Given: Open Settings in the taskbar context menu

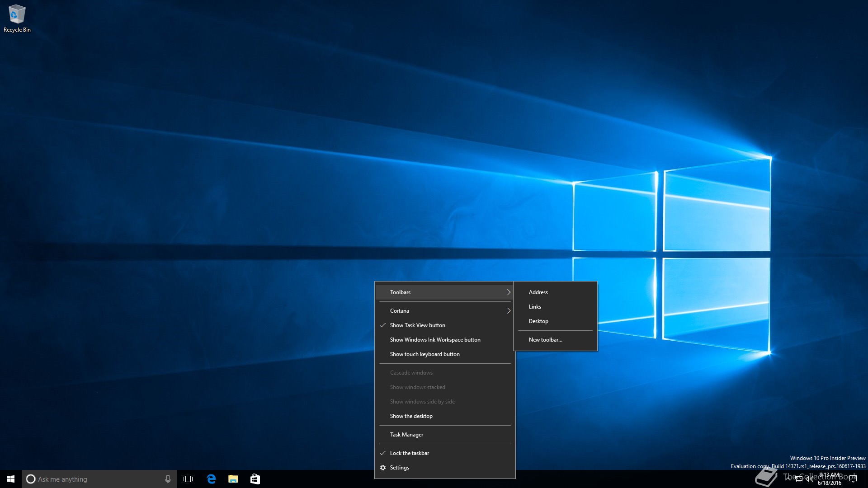Looking at the screenshot, I should point(445,468).
